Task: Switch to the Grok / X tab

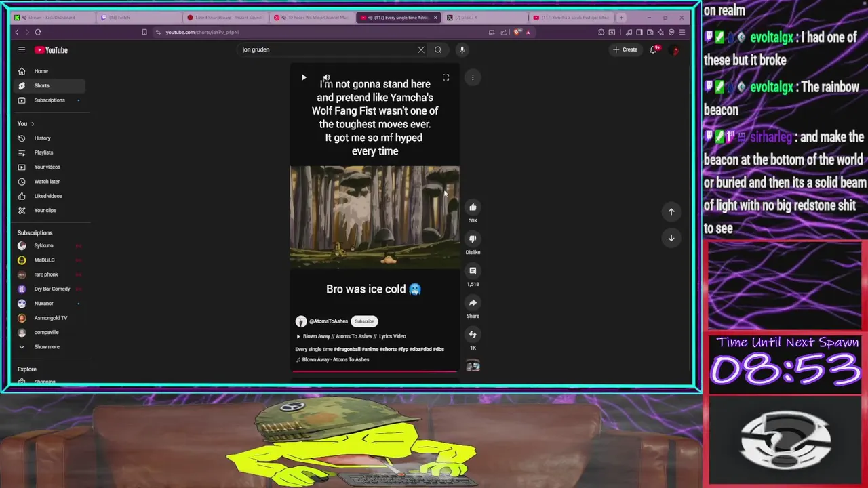Action: pyautogui.click(x=485, y=17)
